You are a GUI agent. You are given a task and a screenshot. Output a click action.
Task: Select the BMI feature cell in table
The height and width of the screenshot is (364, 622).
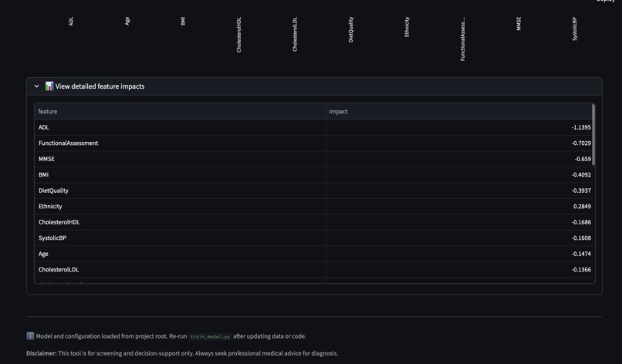click(x=180, y=175)
